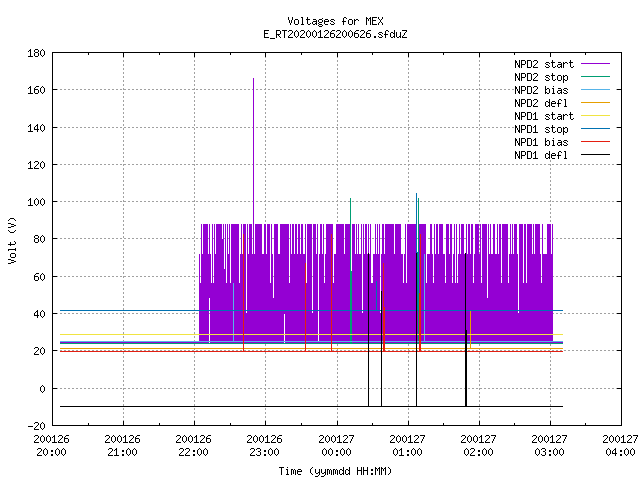Click the x-axis tick label 200127 01:00
This screenshot has width=640, height=480.
407,446
